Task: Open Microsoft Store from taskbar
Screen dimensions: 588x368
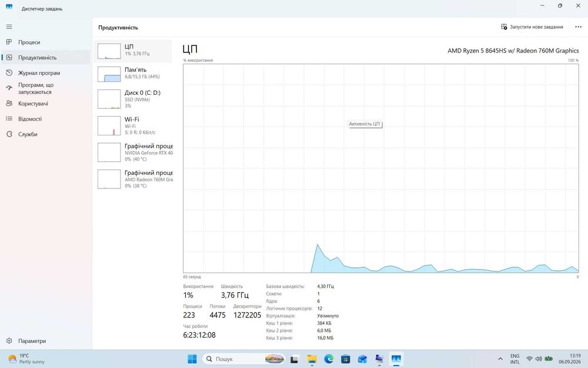Action: tap(345, 359)
